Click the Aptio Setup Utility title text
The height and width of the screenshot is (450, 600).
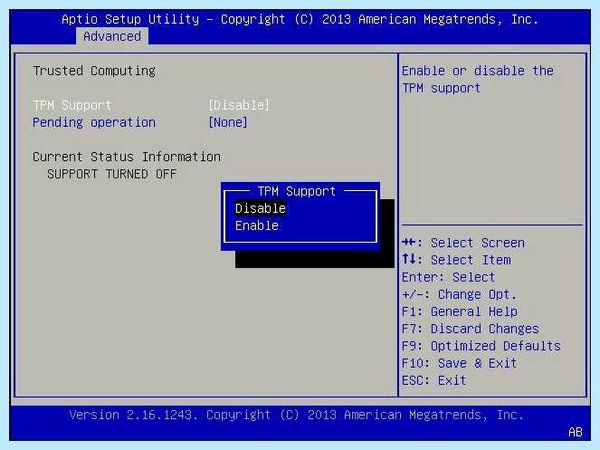pos(300,19)
